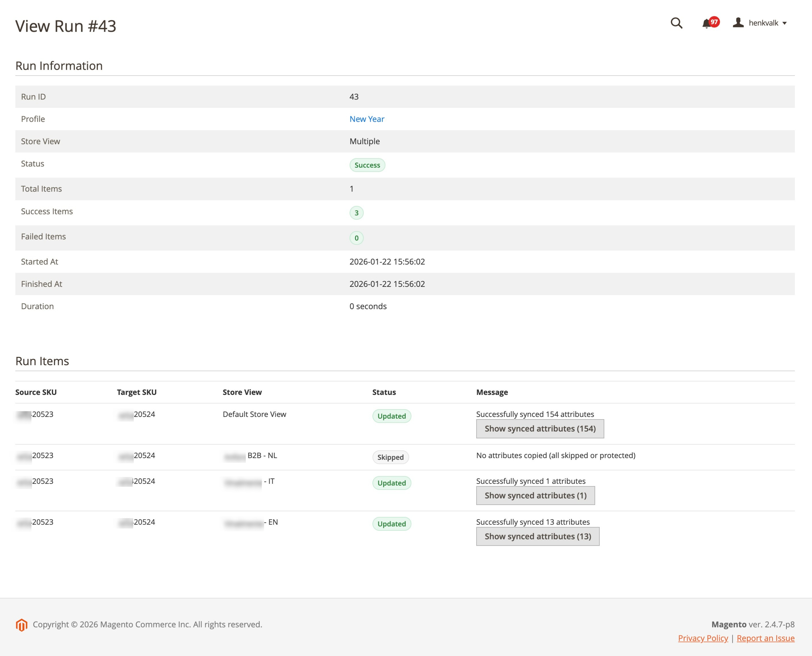Click the user avatar icon
This screenshot has width=812, height=656.
pos(738,23)
